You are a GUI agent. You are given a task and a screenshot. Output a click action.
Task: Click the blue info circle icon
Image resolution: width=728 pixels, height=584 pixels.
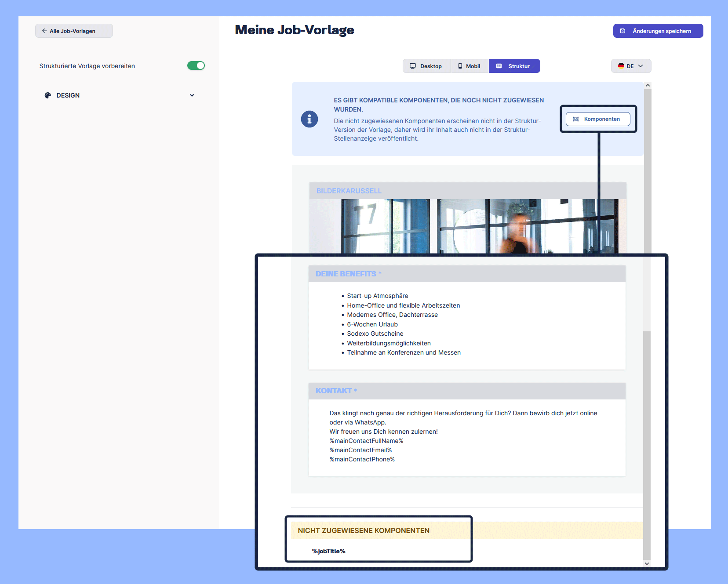[309, 119]
